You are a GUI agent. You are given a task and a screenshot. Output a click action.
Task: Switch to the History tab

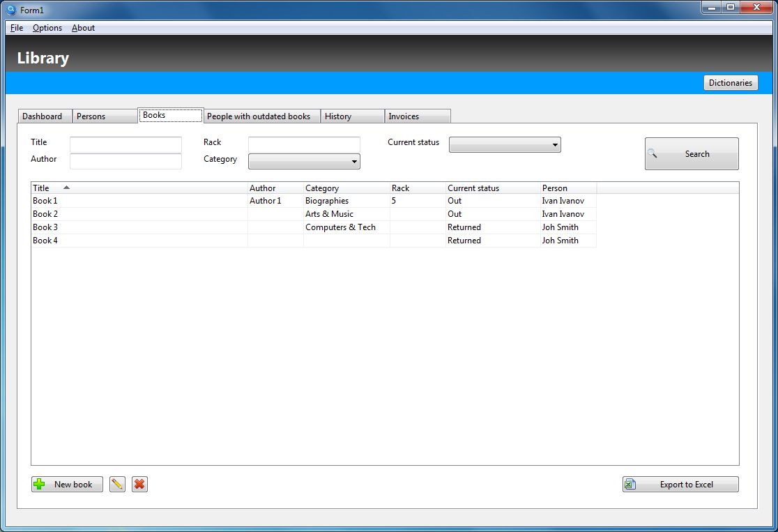(x=352, y=116)
